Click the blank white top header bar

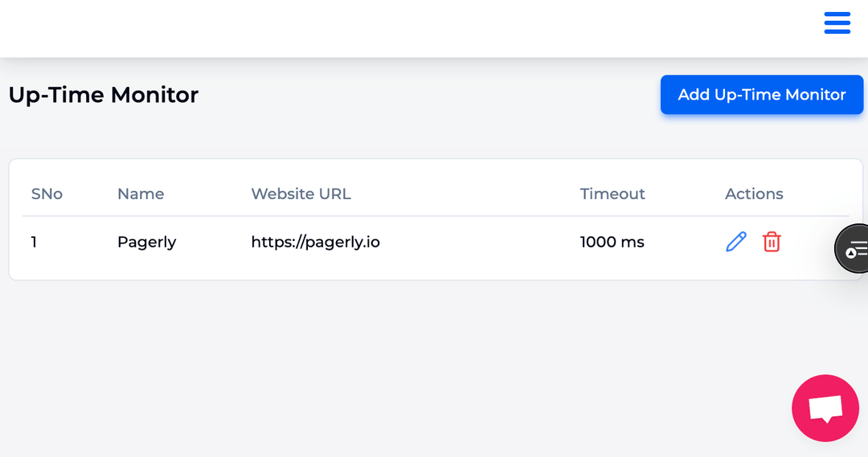pyautogui.click(x=410, y=28)
